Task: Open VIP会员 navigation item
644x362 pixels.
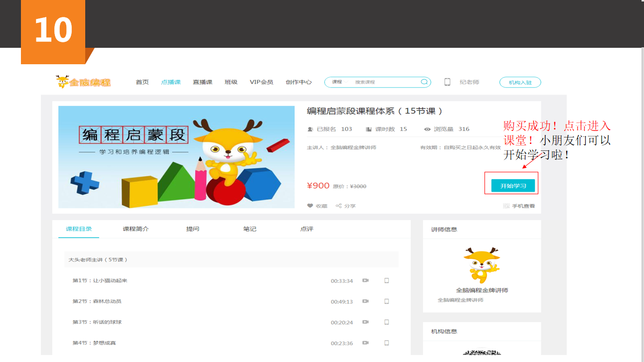Action: tap(261, 82)
